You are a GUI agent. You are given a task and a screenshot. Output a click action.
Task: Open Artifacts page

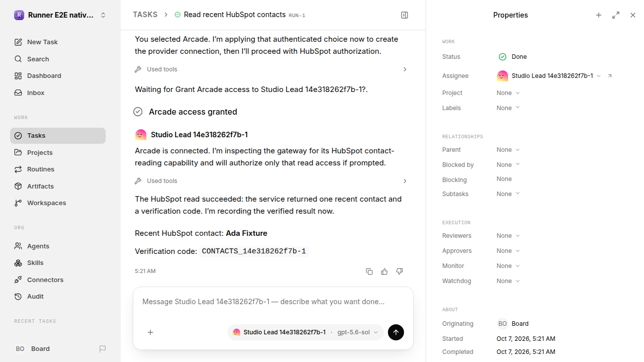(58, 186)
